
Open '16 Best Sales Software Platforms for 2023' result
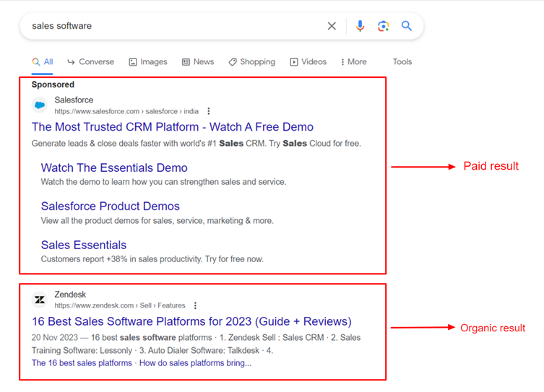click(x=191, y=321)
